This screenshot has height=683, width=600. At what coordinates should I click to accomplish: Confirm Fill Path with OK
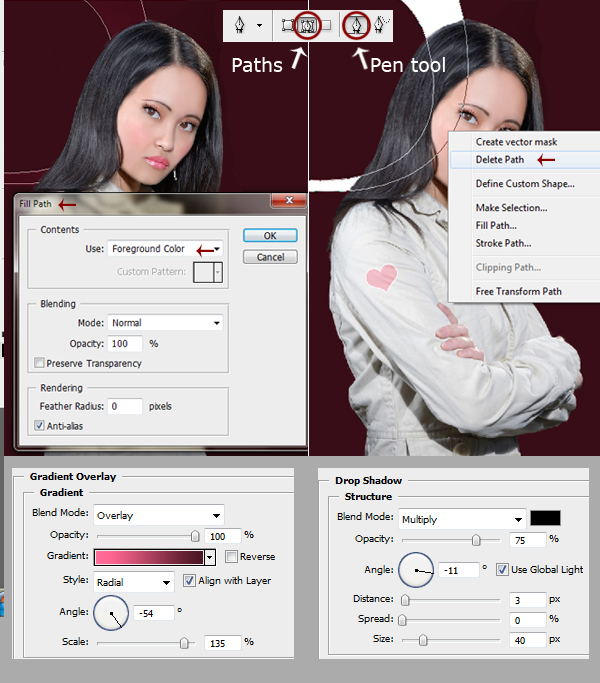pyautogui.click(x=270, y=236)
